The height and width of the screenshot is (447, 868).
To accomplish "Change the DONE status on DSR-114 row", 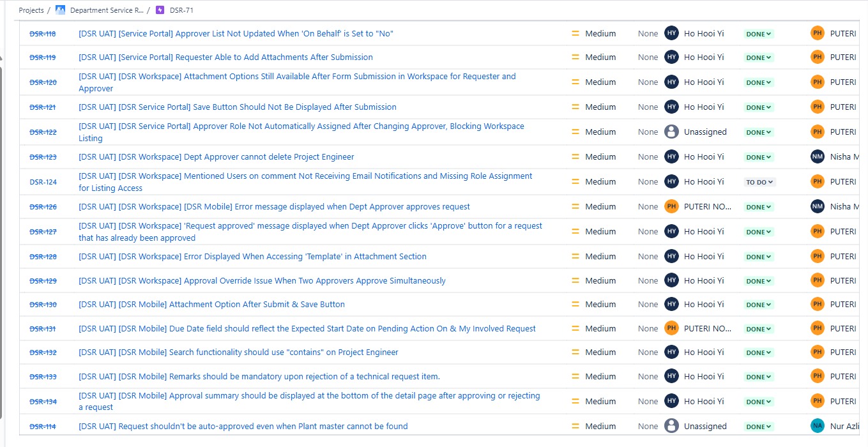I will click(759, 427).
